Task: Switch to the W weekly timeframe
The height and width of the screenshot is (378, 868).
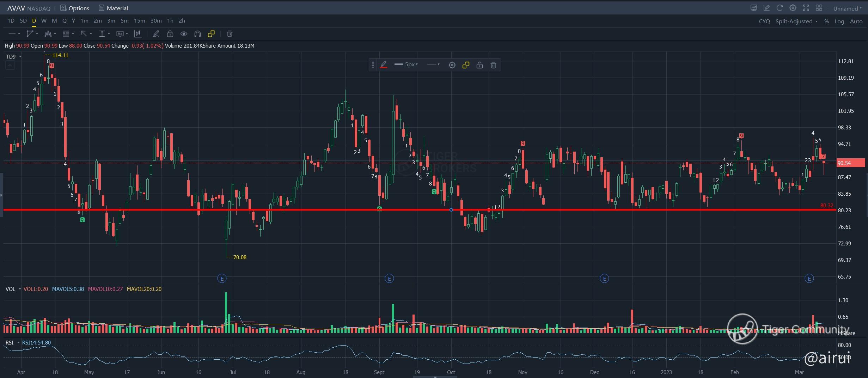Action: point(44,21)
